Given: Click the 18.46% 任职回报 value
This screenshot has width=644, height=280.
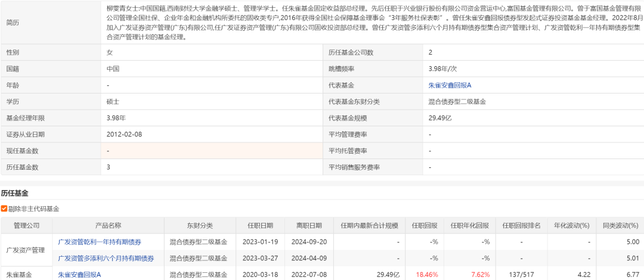Looking at the screenshot, I should pos(427,275).
